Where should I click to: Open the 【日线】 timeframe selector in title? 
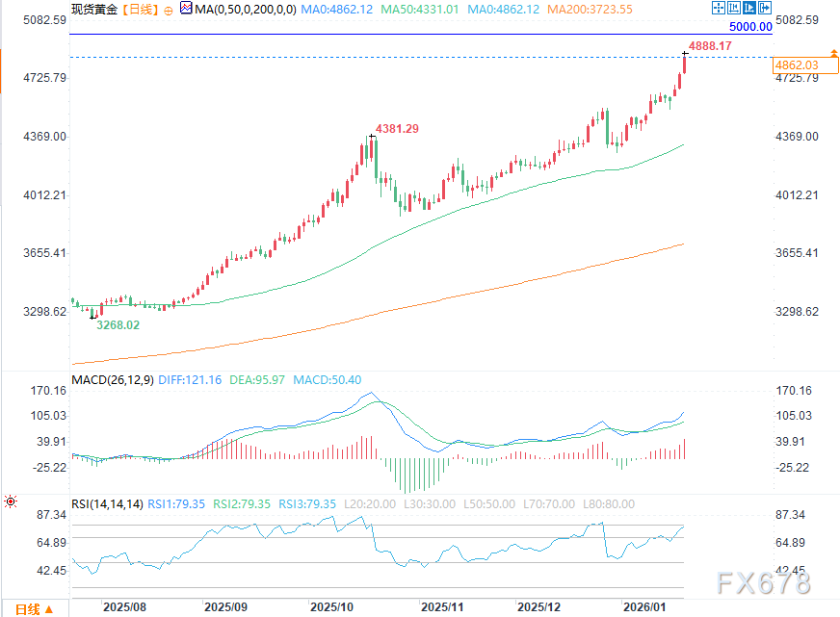point(139,10)
